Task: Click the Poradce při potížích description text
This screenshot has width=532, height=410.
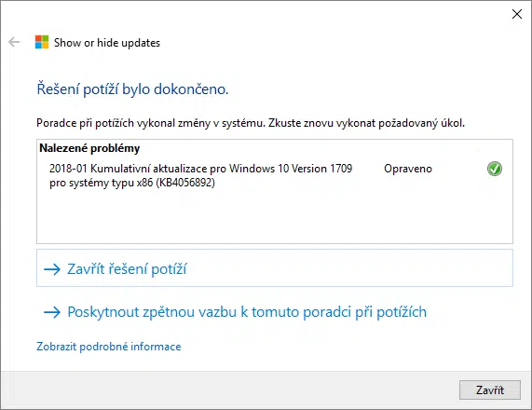Action: (x=251, y=123)
